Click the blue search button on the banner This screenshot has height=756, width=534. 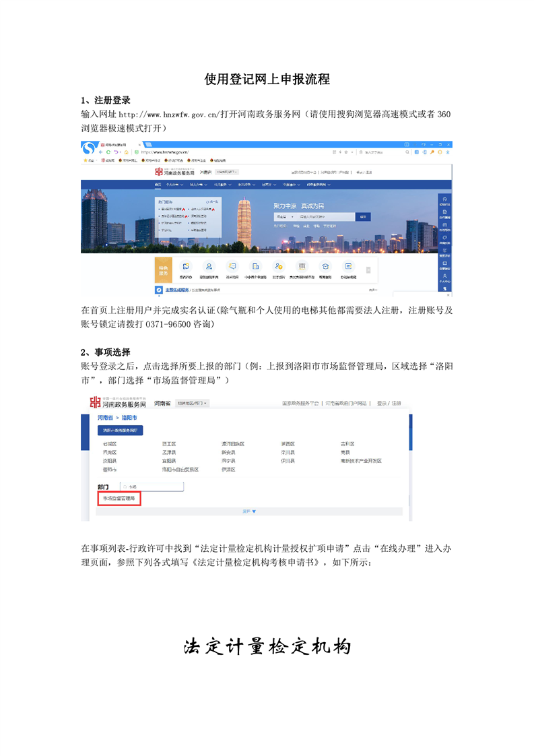coord(363,217)
